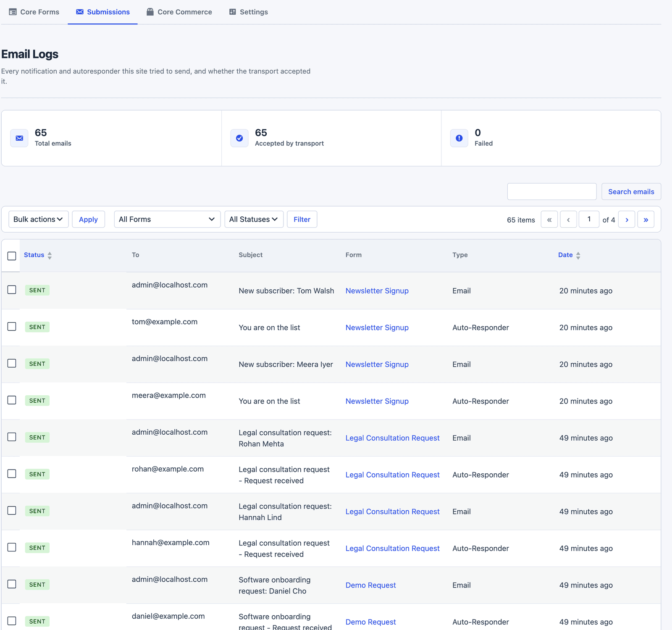Check the meera@example.com row checkbox
Image resolution: width=672 pixels, height=630 pixels.
pyautogui.click(x=12, y=400)
